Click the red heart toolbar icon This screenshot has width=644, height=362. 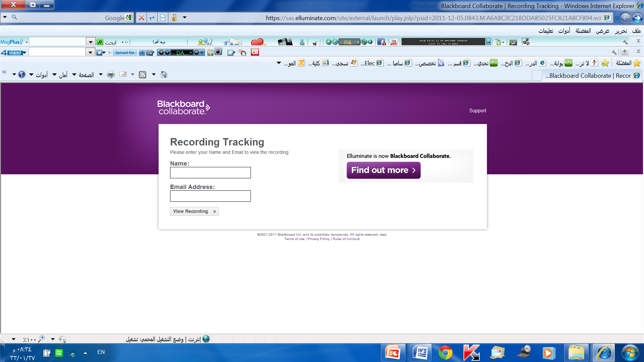click(x=258, y=42)
